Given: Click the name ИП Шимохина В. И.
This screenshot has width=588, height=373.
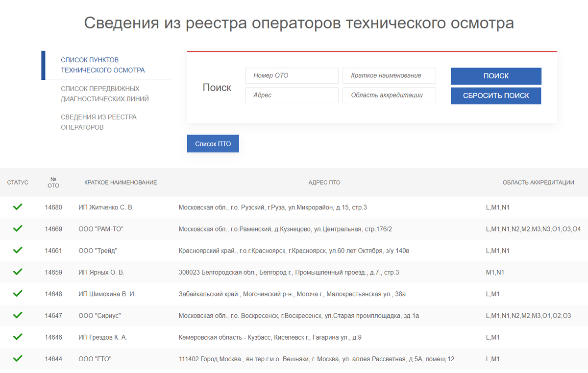Looking at the screenshot, I should pos(107,294).
